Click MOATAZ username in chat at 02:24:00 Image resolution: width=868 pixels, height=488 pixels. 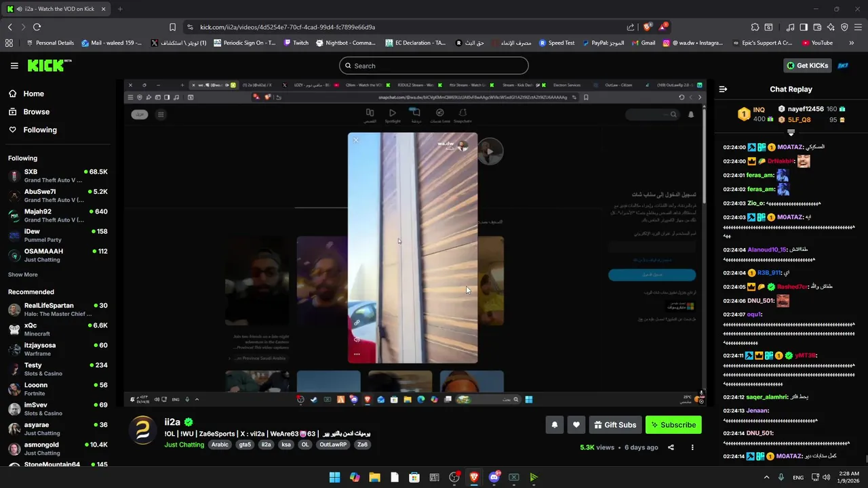point(791,147)
